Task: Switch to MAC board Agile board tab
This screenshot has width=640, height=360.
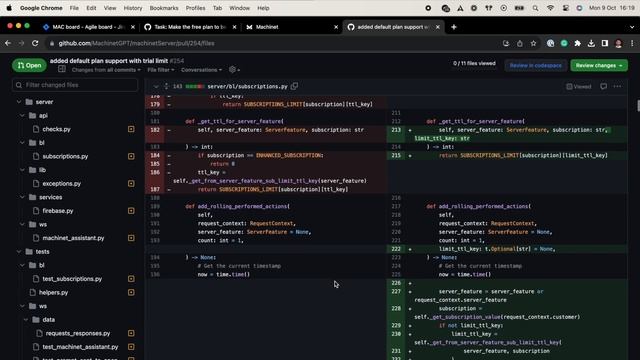Action: point(88,27)
